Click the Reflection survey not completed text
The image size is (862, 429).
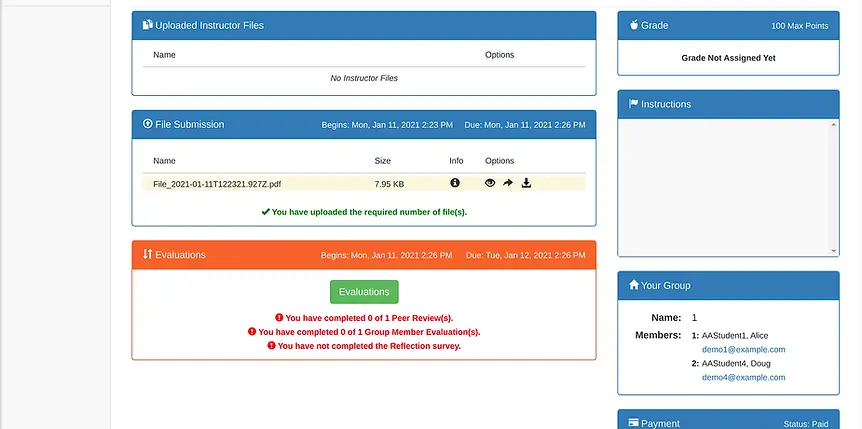coord(369,346)
